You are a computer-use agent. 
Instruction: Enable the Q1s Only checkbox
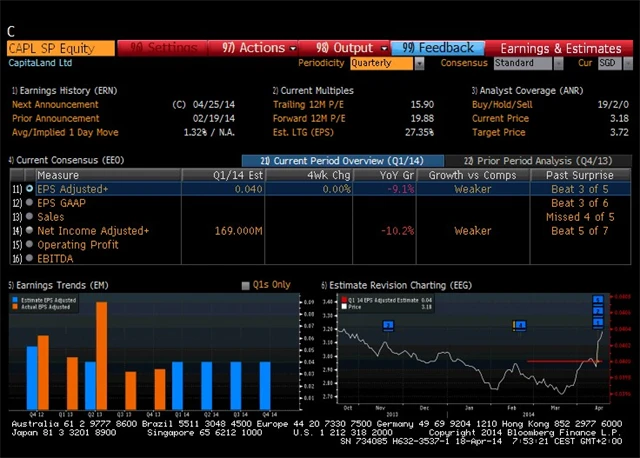245,285
